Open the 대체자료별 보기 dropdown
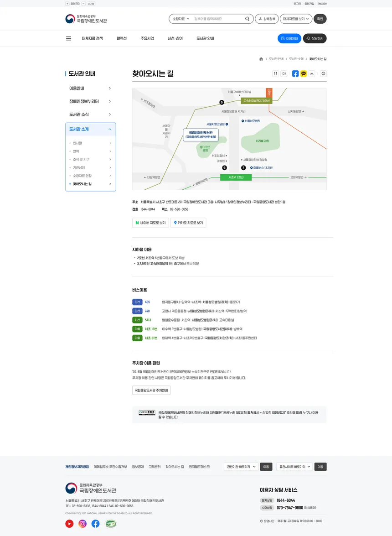 (296, 19)
